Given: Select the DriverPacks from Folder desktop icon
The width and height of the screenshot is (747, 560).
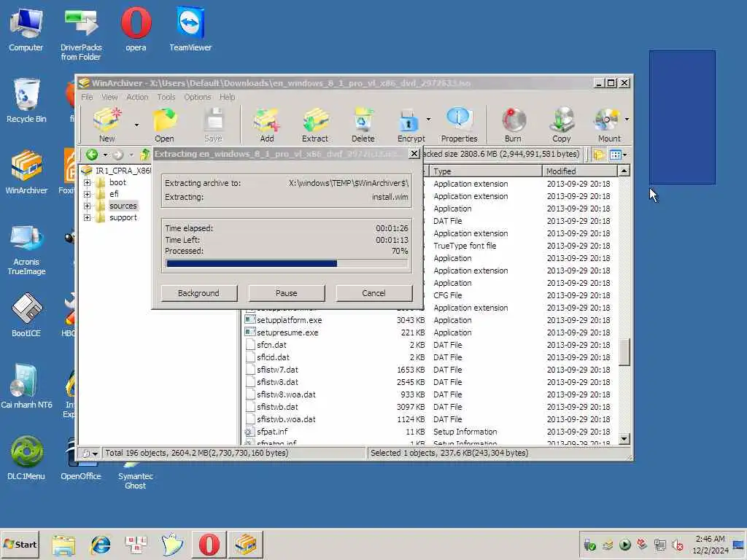Looking at the screenshot, I should [81, 35].
